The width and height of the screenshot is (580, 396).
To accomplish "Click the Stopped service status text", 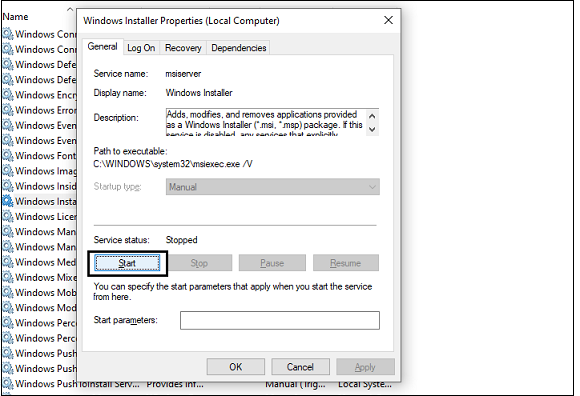I will click(182, 240).
